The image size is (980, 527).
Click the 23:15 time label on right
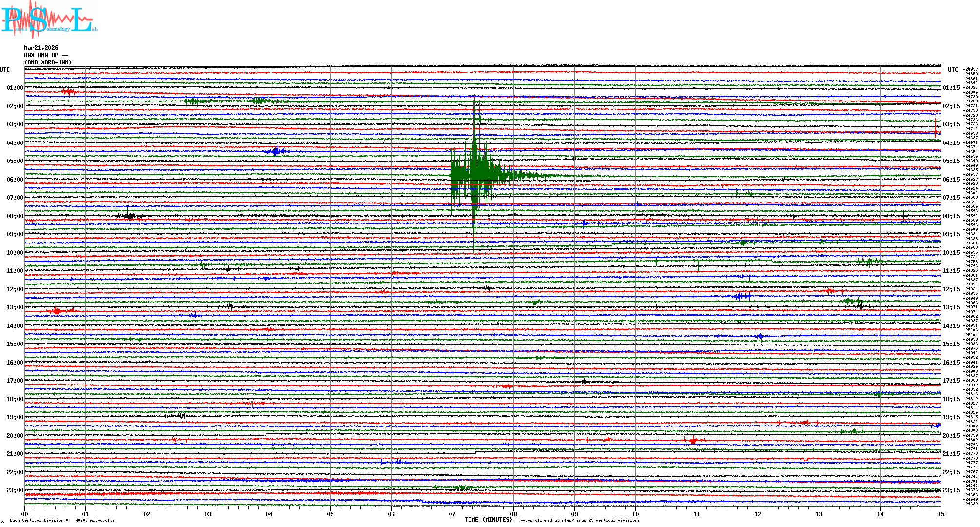[x=951, y=490]
